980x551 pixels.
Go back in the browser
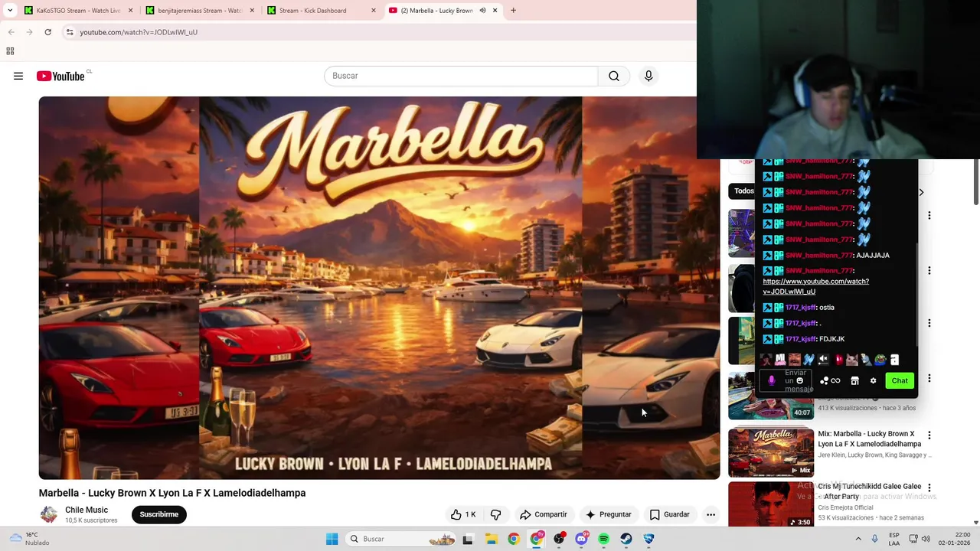(x=11, y=32)
